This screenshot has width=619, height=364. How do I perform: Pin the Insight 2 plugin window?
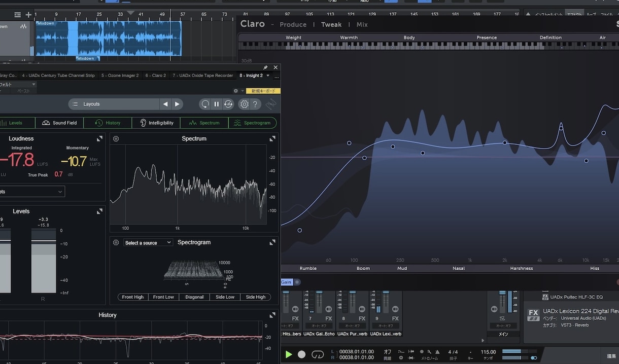265,67
